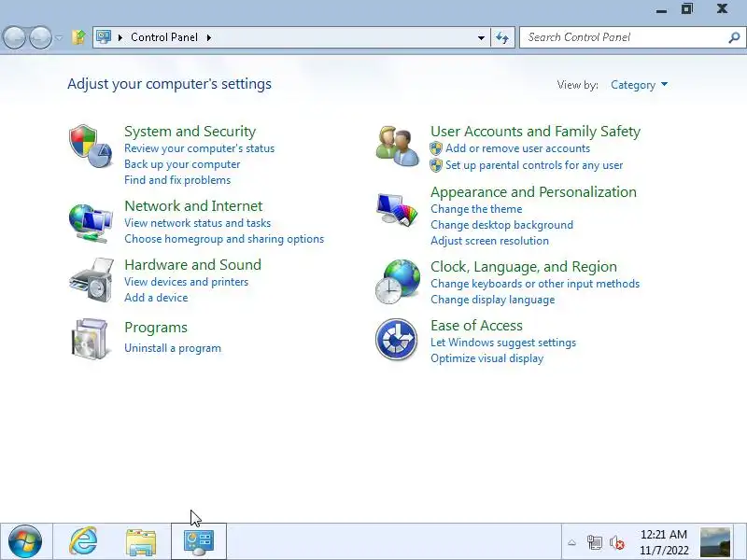The image size is (747, 560).
Task: Click the muted volume tray icon
Action: pos(617,542)
